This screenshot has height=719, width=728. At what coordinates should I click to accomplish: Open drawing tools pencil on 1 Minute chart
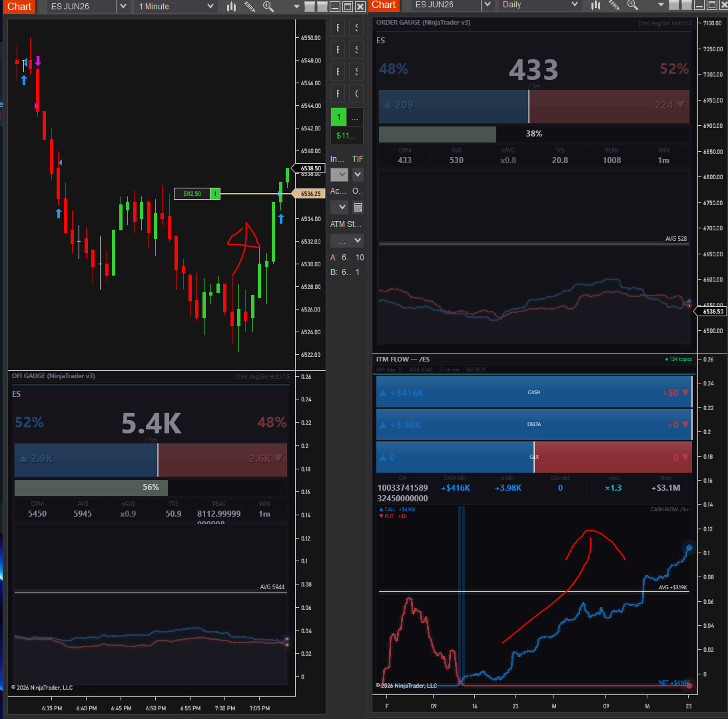tap(250, 7)
